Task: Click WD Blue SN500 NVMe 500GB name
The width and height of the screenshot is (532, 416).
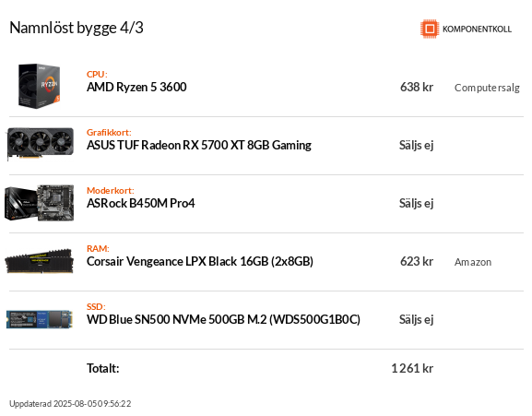Action: click(224, 320)
